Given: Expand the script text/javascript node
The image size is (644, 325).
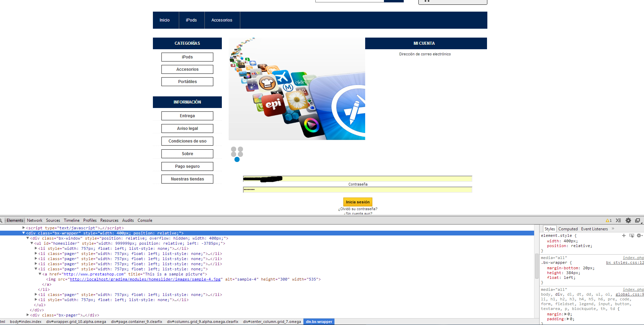Looking at the screenshot, I should tap(24, 228).
